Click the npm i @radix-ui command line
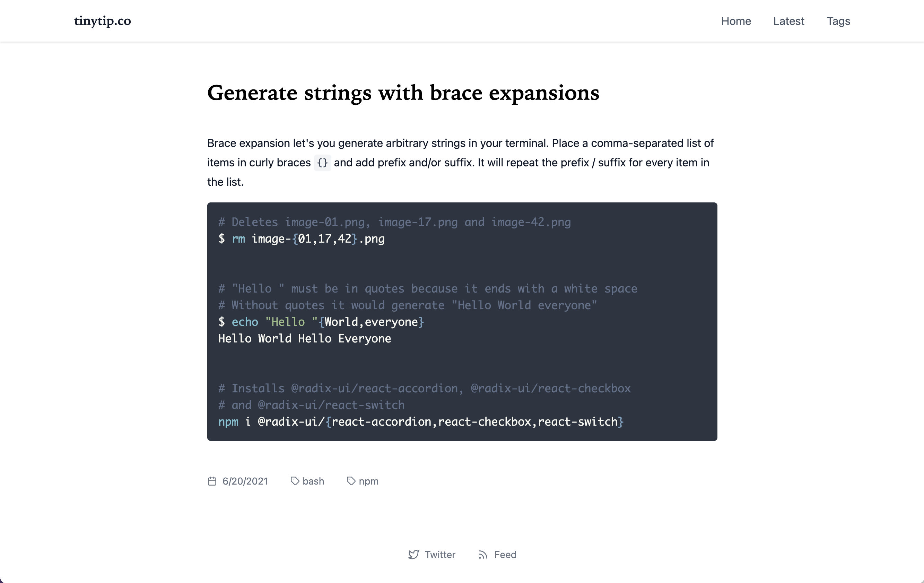Image resolution: width=924 pixels, height=583 pixels. 420,421
